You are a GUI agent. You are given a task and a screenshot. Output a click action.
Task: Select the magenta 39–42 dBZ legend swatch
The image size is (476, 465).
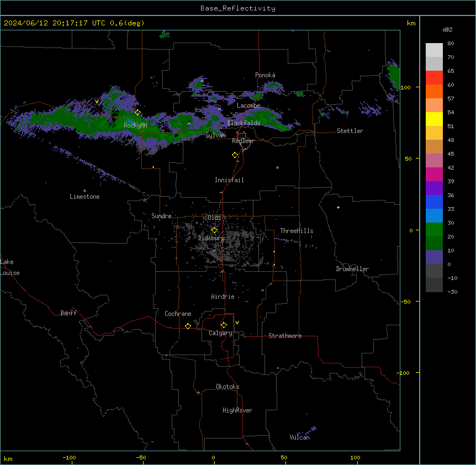(434, 175)
